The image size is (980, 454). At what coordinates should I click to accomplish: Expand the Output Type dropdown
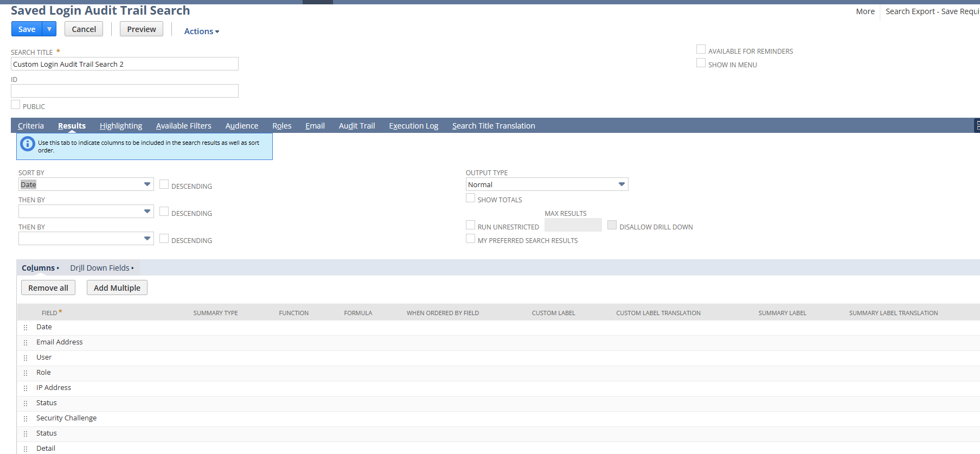point(547,184)
